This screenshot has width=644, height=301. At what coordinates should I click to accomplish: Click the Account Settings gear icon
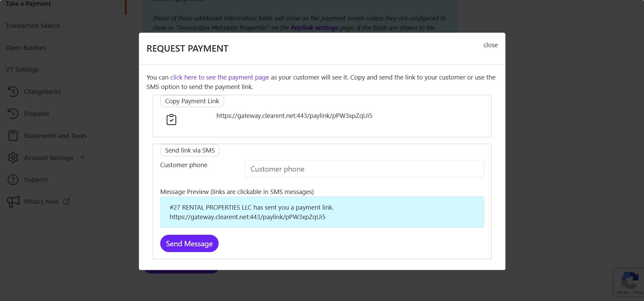pyautogui.click(x=13, y=158)
